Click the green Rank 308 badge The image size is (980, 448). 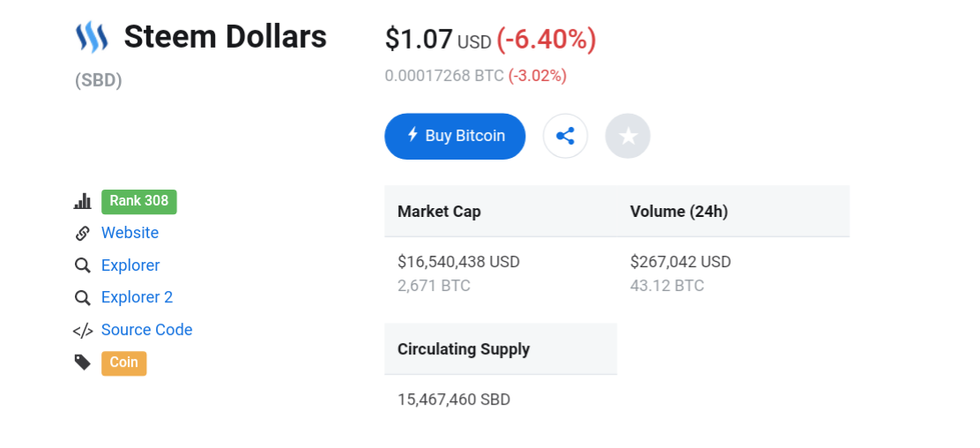[139, 201]
